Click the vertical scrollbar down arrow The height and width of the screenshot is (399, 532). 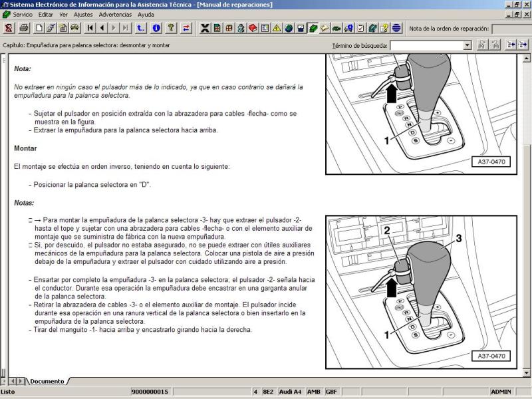tap(527, 373)
